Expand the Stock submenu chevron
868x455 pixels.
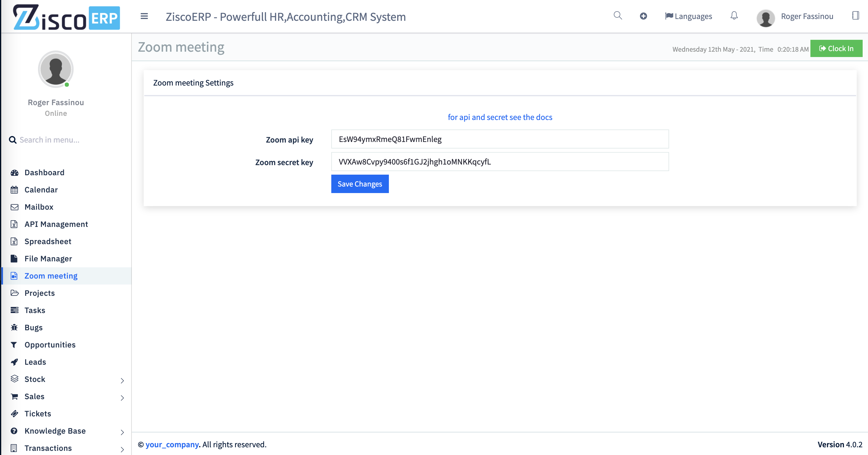coord(122,380)
